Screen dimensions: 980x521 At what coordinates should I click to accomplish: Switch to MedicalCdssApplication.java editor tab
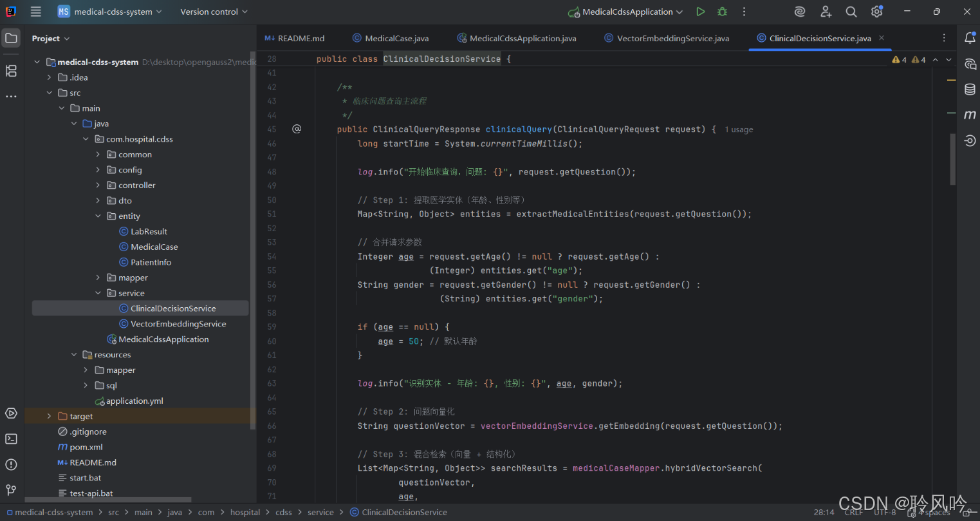coord(517,38)
